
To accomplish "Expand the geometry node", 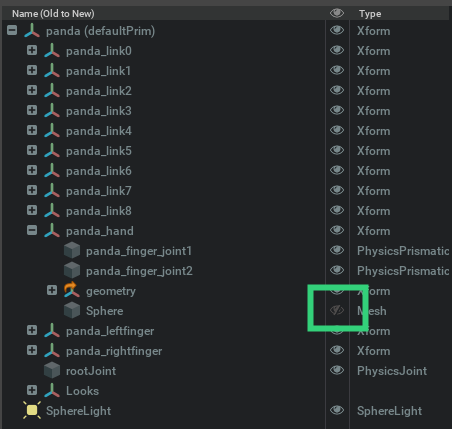I will [x=52, y=290].
